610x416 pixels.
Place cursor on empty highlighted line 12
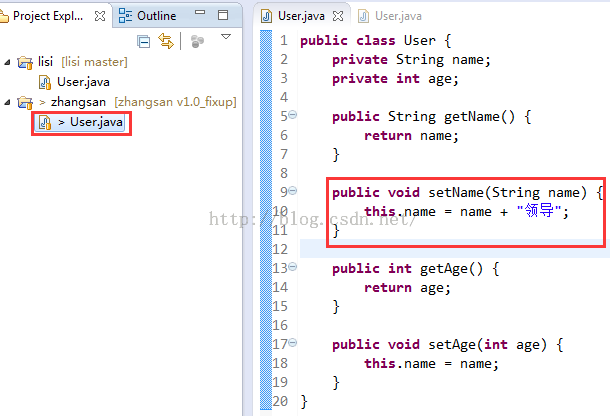pyautogui.click(x=455, y=249)
